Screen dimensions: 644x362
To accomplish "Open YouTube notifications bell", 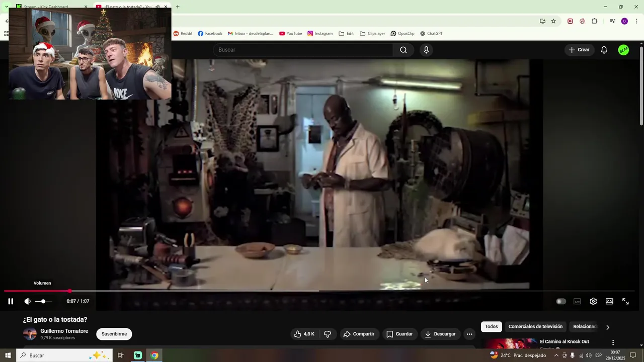I will pos(604,50).
